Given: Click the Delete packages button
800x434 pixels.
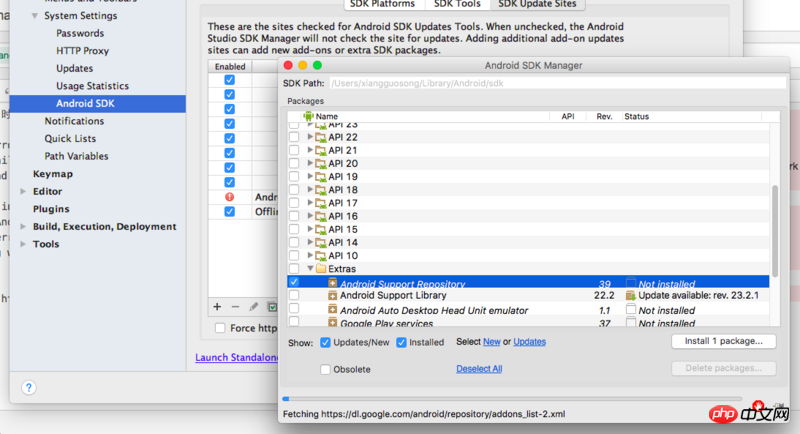Looking at the screenshot, I should [723, 368].
